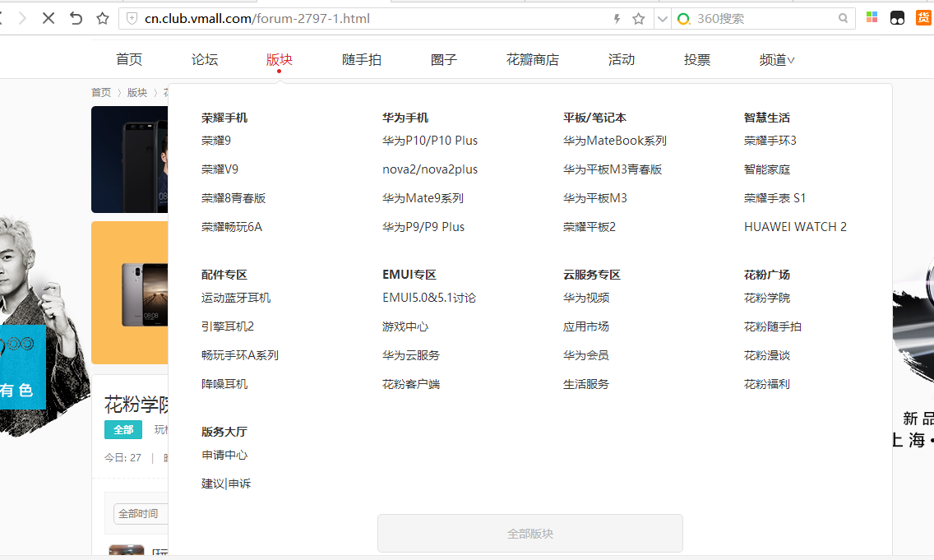Click the bookmark star icon left of address bar
This screenshot has width=934, height=560.
(x=103, y=18)
